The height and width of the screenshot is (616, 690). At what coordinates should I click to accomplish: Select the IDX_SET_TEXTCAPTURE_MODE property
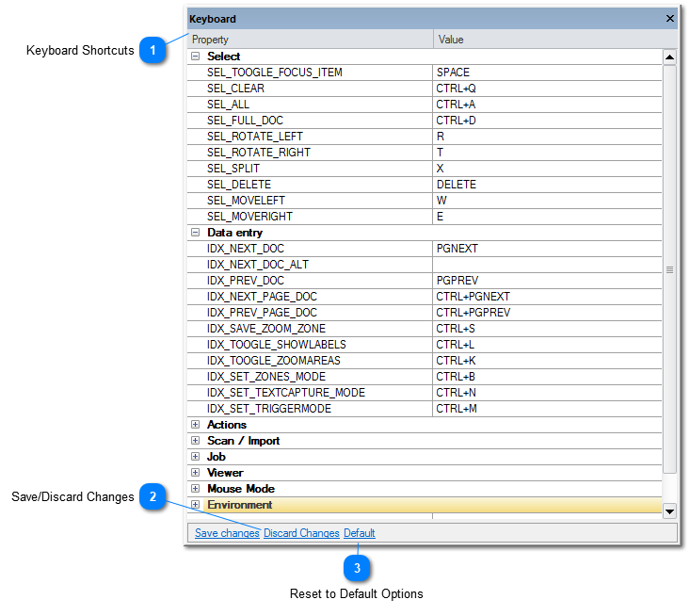[310, 393]
